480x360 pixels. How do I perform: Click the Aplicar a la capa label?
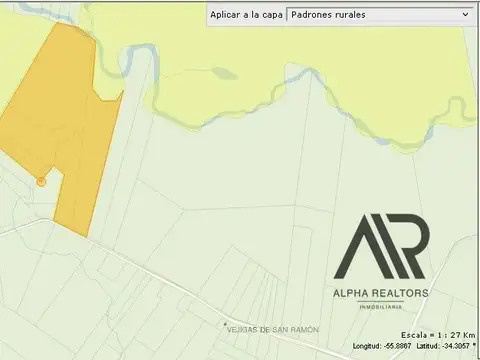click(246, 15)
